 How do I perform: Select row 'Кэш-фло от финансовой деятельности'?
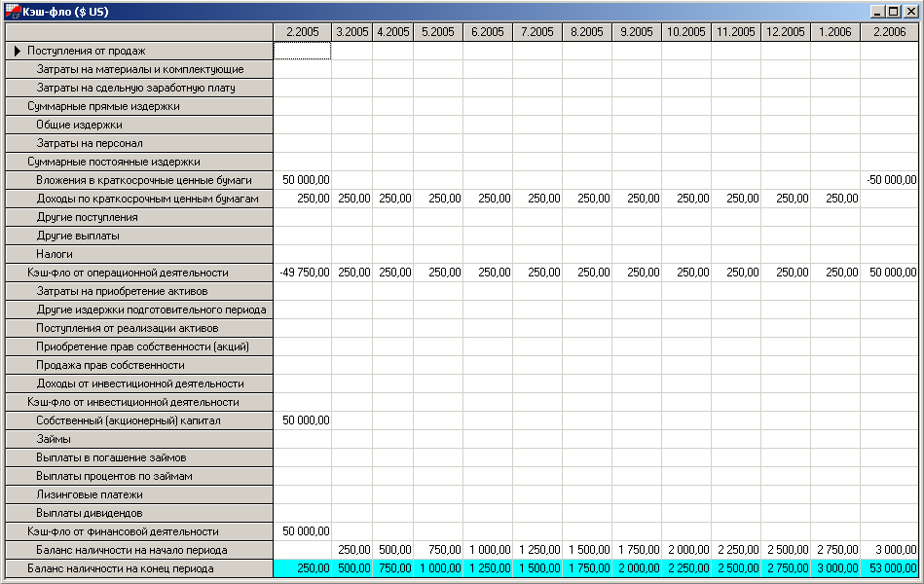(139, 531)
